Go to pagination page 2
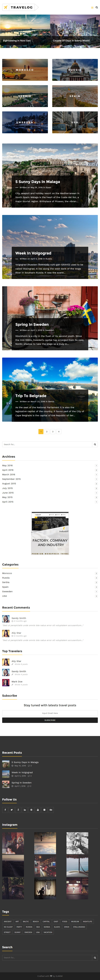This screenshot has height=980, width=100. [47, 431]
